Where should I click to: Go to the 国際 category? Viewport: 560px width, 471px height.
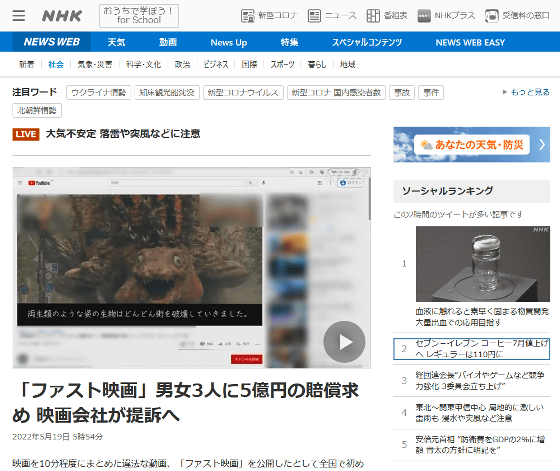[249, 65]
